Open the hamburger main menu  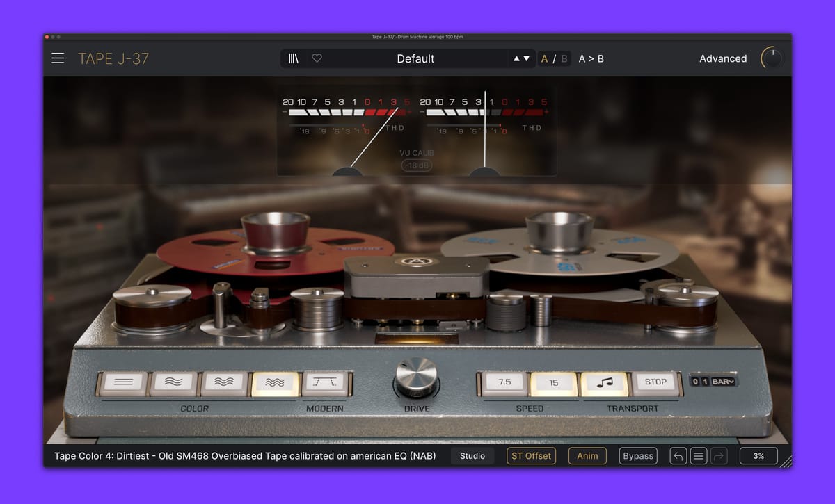(x=58, y=58)
